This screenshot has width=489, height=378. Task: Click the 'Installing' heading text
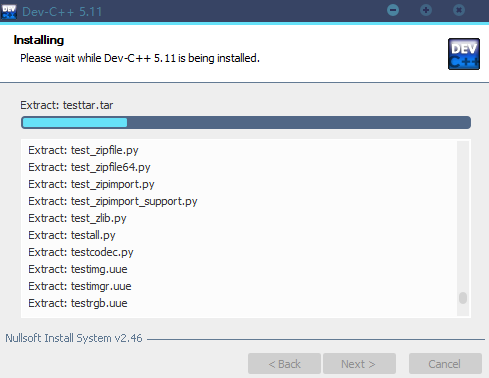click(x=39, y=40)
